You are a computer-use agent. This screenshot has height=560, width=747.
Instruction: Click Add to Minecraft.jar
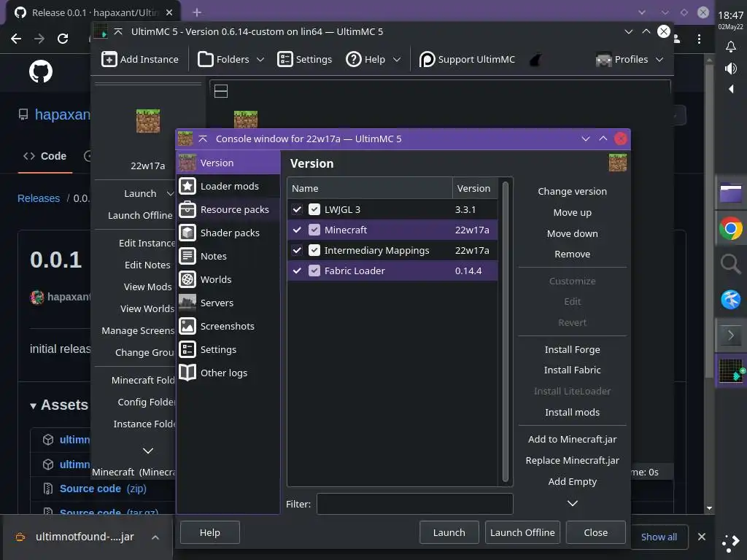[x=572, y=440]
